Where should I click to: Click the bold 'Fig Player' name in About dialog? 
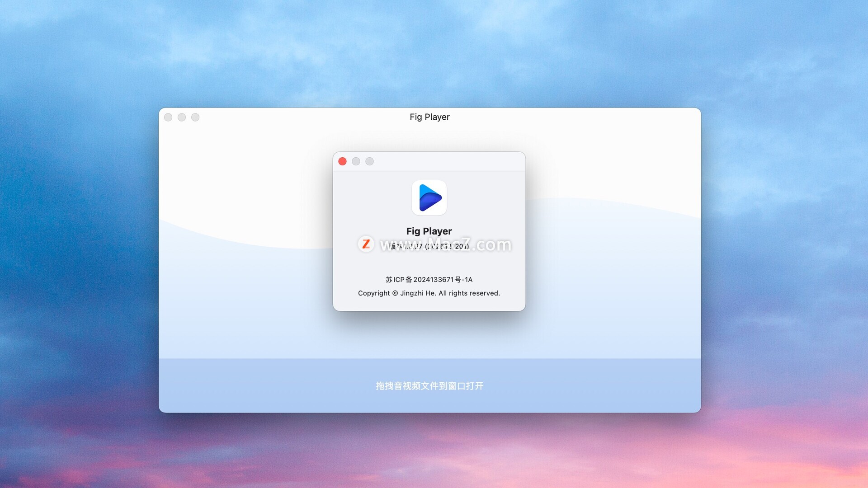tap(429, 231)
